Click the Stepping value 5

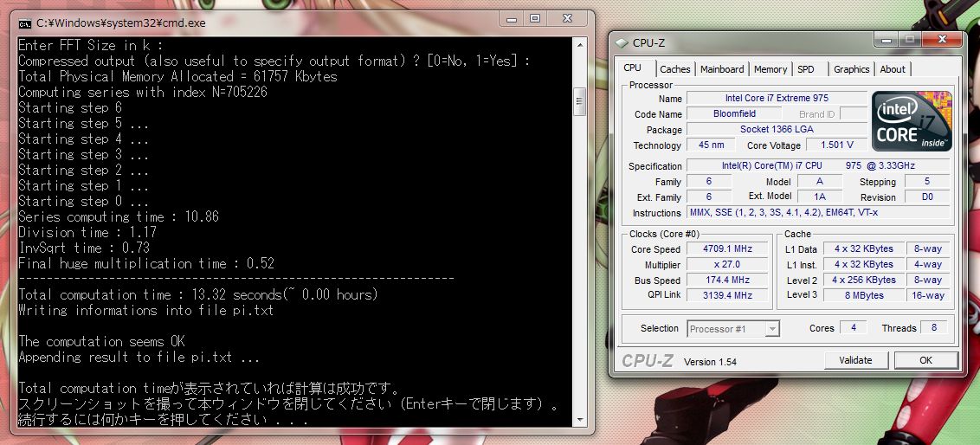point(927,182)
